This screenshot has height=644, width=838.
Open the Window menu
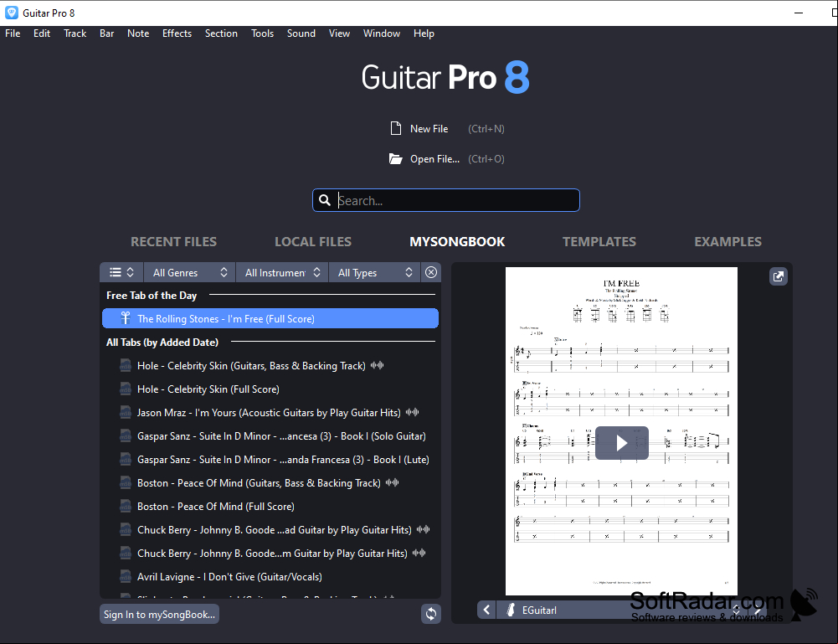pyautogui.click(x=382, y=33)
